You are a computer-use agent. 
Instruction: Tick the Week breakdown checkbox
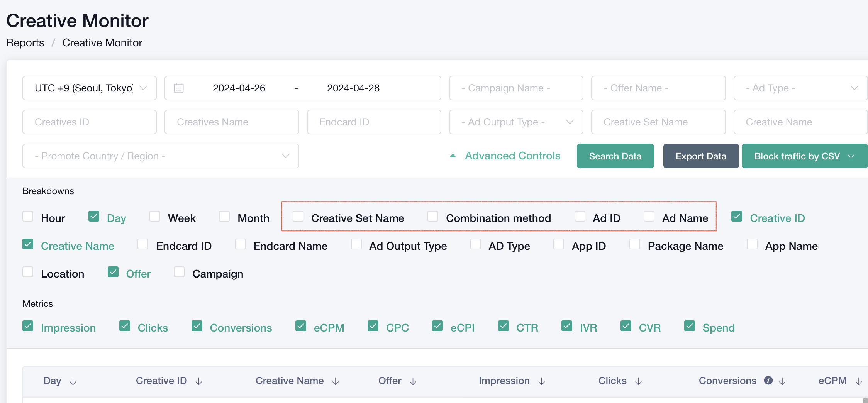pyautogui.click(x=155, y=216)
